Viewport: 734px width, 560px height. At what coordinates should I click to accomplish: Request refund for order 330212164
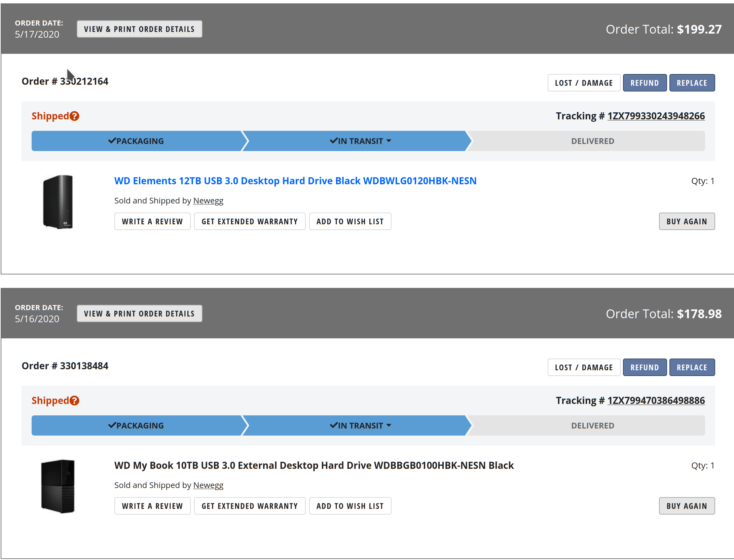[644, 83]
